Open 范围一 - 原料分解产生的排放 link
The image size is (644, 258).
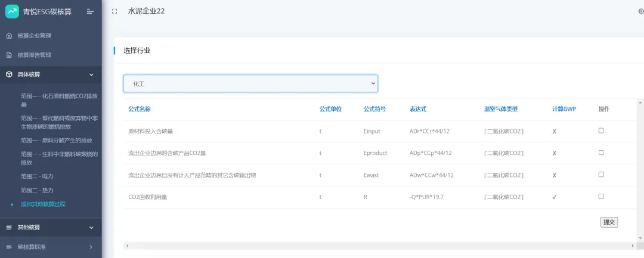click(56, 140)
